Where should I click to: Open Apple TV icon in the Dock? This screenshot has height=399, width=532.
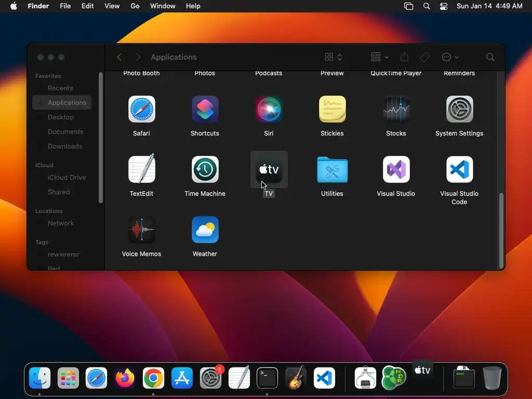(x=422, y=370)
